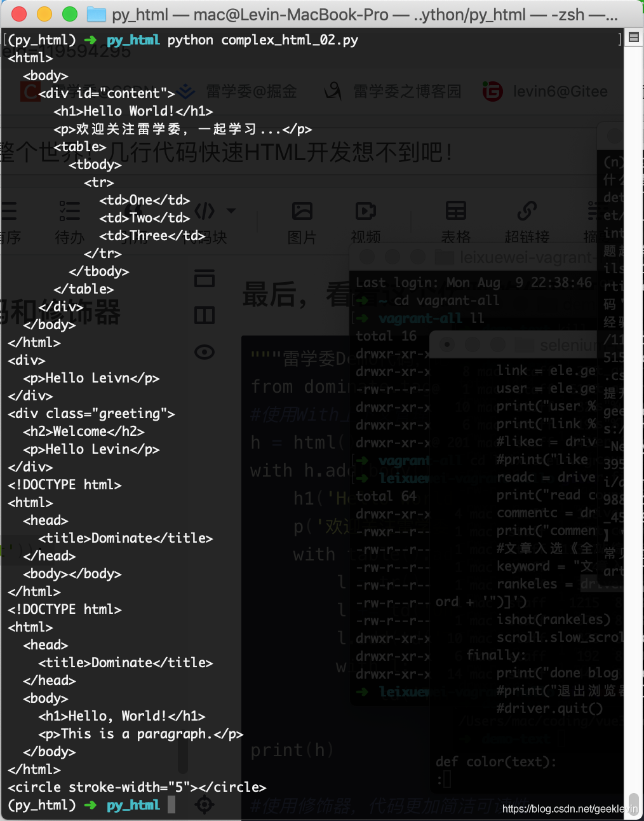Click folder icon in leixuewei-vagrant window title
This screenshot has width=644, height=821.
[x=444, y=257]
